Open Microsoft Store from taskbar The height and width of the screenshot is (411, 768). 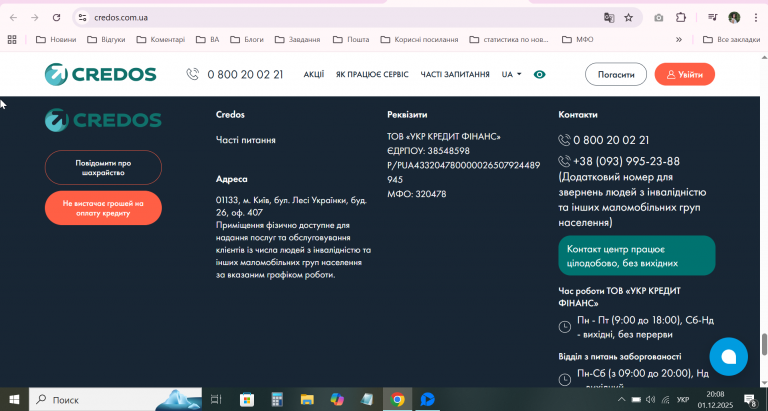247,399
